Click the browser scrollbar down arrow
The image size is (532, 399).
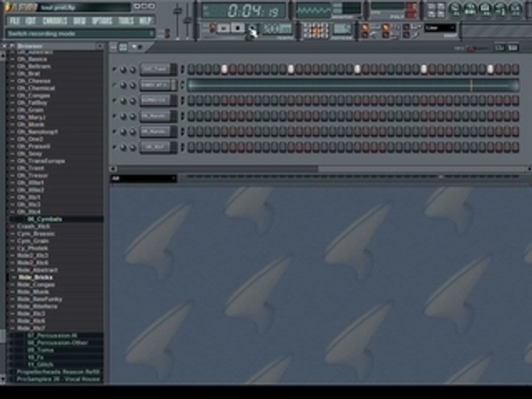(x=3, y=378)
